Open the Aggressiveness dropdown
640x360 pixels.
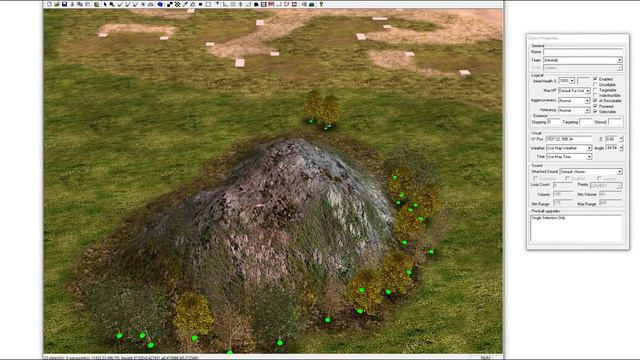coord(574,100)
